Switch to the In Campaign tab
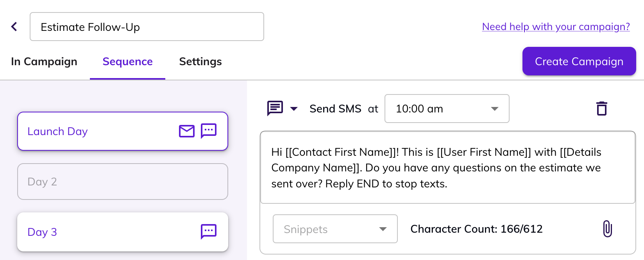Viewport: 644px width, 260px height. [44, 62]
